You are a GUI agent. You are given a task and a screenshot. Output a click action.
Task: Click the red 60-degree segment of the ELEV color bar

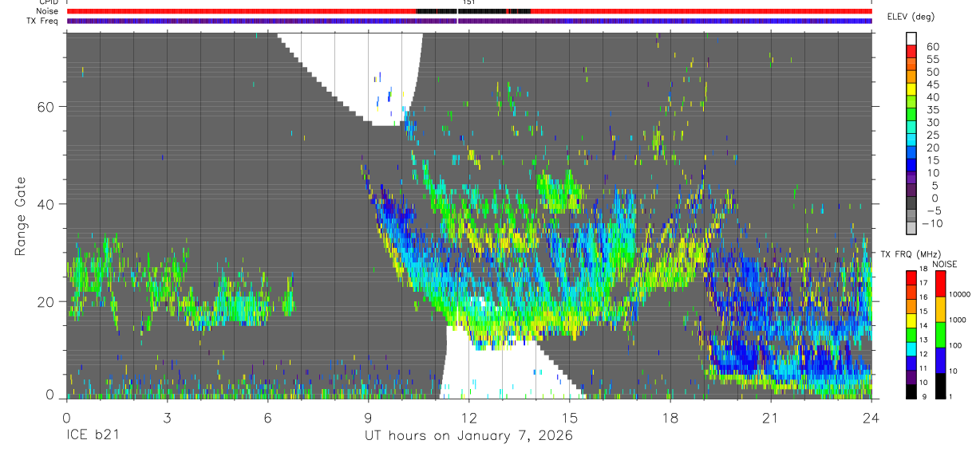coord(911,51)
